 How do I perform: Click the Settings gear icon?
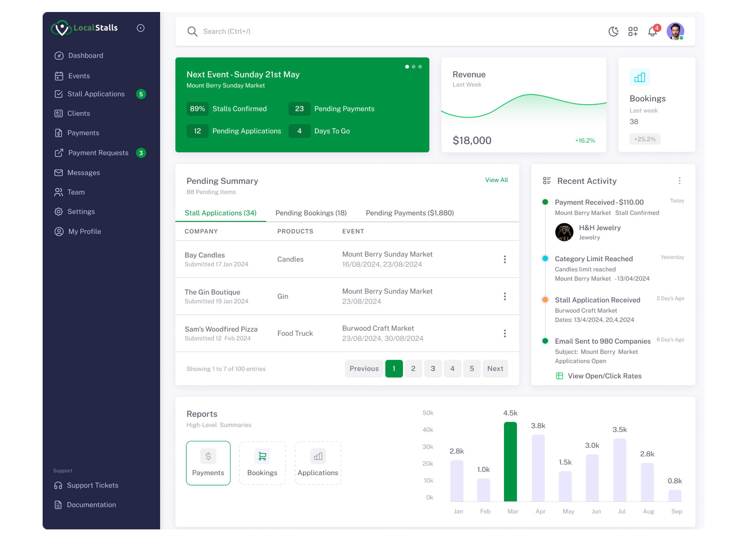[59, 211]
